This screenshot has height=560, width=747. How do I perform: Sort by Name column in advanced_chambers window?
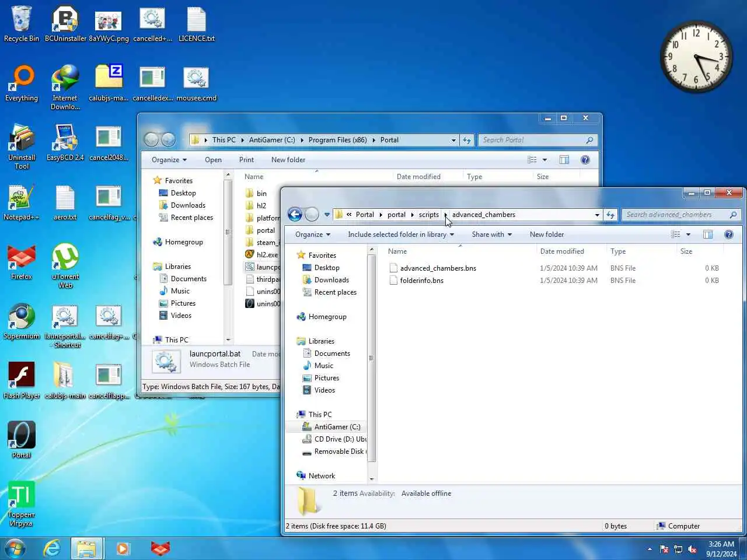[x=397, y=251]
